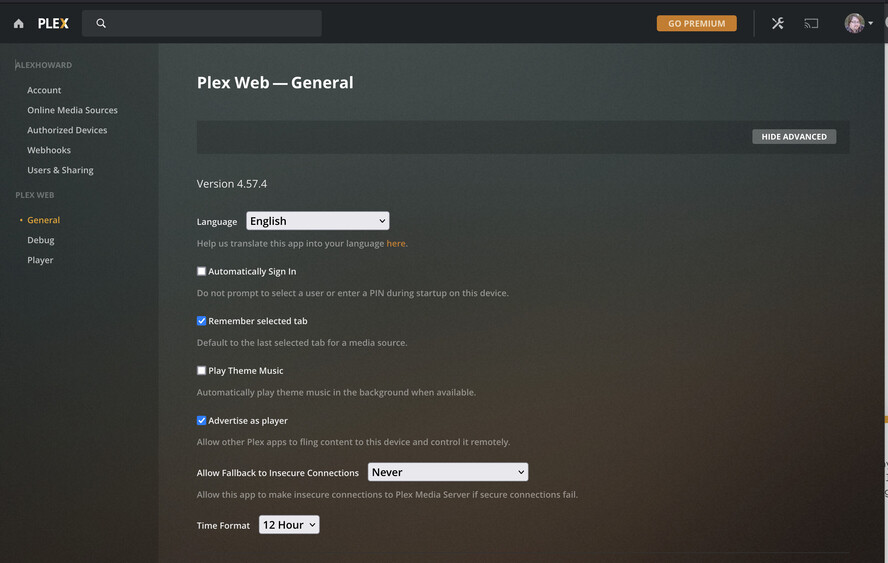Open Authorized Devices settings

coord(67,130)
